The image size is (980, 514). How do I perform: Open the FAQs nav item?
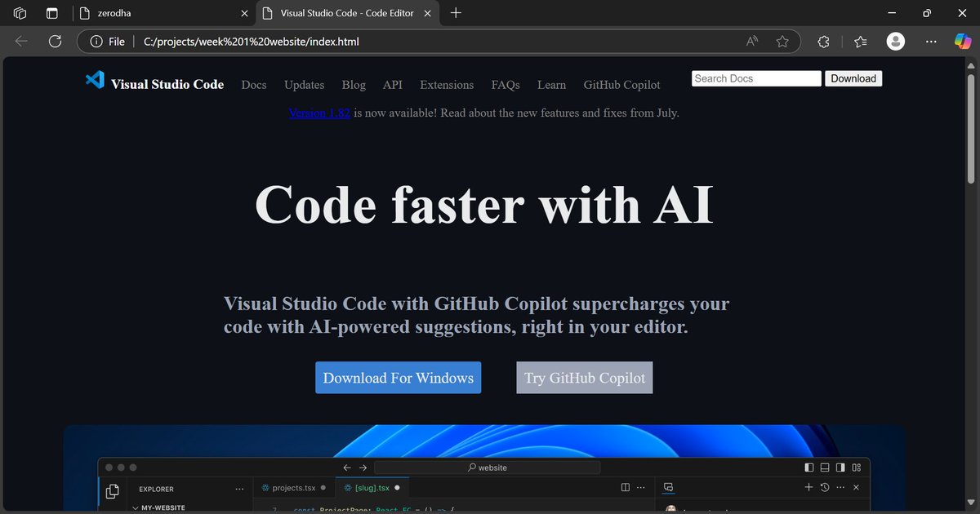506,85
